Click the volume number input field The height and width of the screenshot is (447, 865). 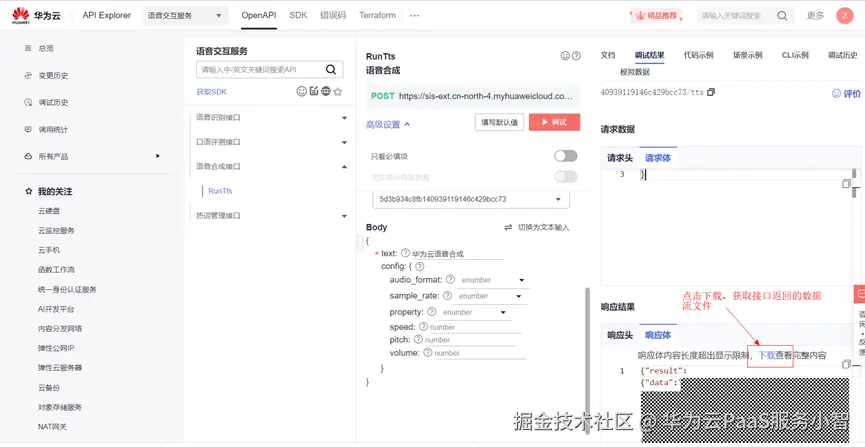[480, 353]
